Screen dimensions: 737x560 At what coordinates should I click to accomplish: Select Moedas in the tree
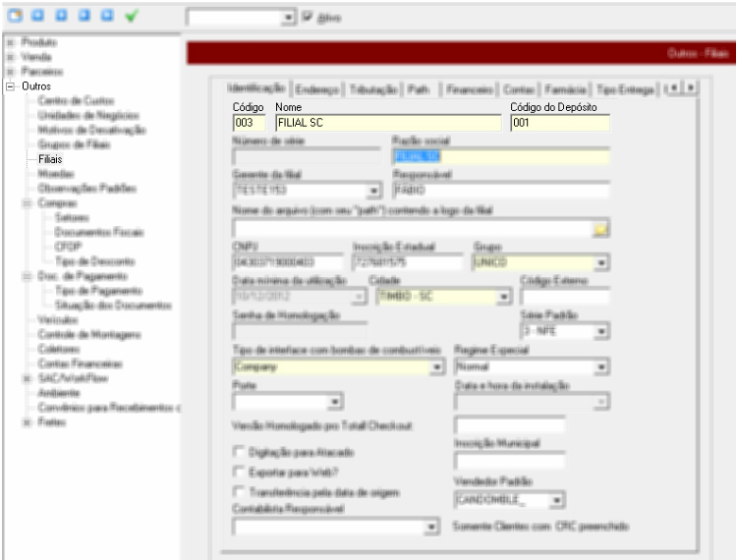(x=56, y=174)
